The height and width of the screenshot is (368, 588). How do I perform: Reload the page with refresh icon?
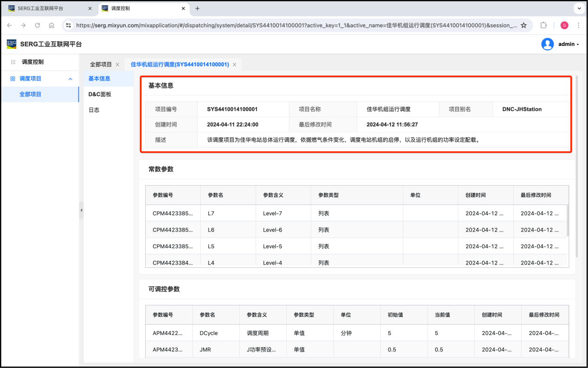pyautogui.click(x=38, y=26)
